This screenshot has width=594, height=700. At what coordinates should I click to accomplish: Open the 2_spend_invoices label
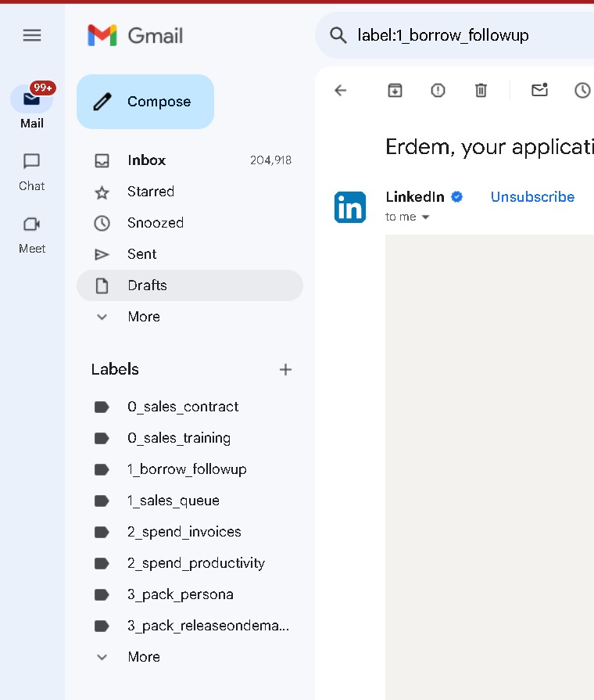tap(190, 532)
